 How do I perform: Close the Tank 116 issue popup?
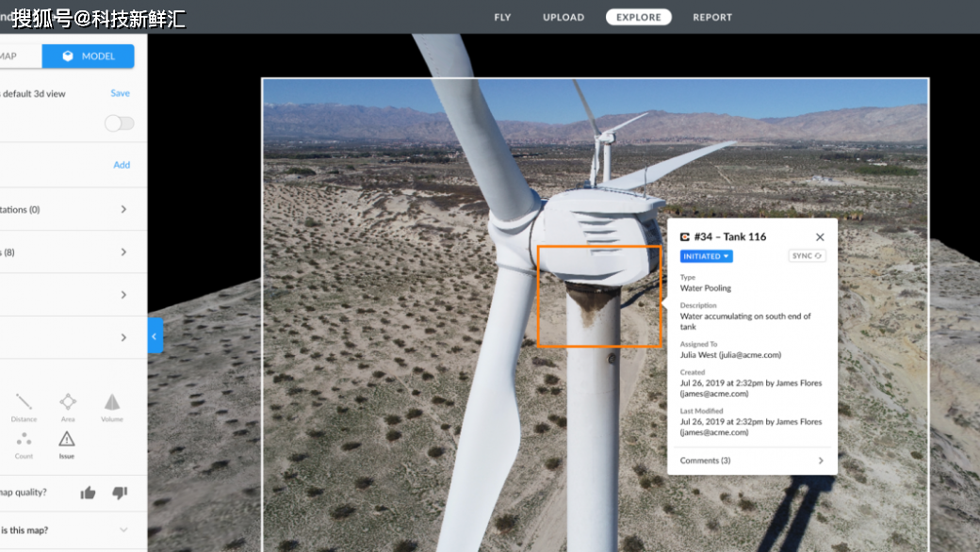pos(820,237)
